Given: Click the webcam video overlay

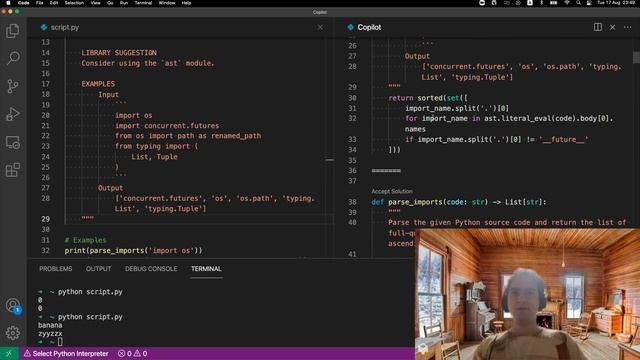Looking at the screenshot, I should coord(527,294).
